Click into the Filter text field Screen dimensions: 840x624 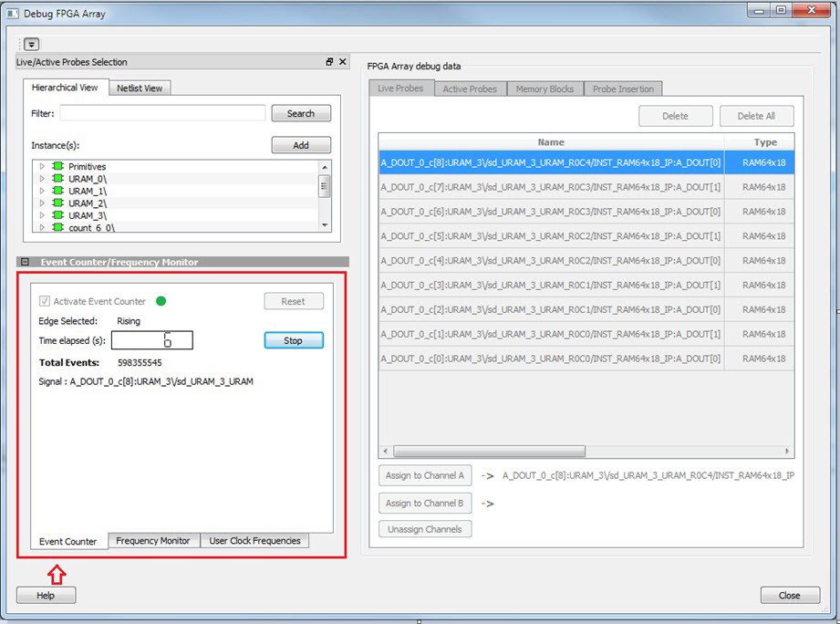[x=162, y=113]
